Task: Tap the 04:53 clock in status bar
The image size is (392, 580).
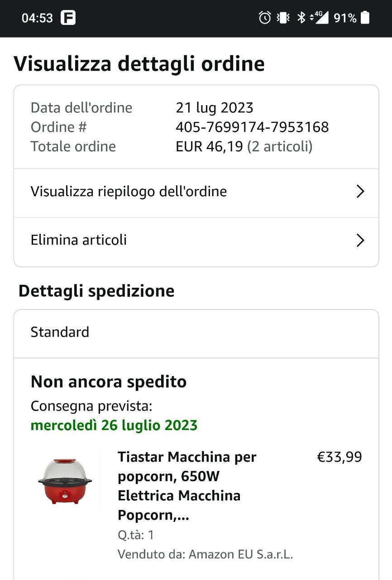Action: click(37, 18)
